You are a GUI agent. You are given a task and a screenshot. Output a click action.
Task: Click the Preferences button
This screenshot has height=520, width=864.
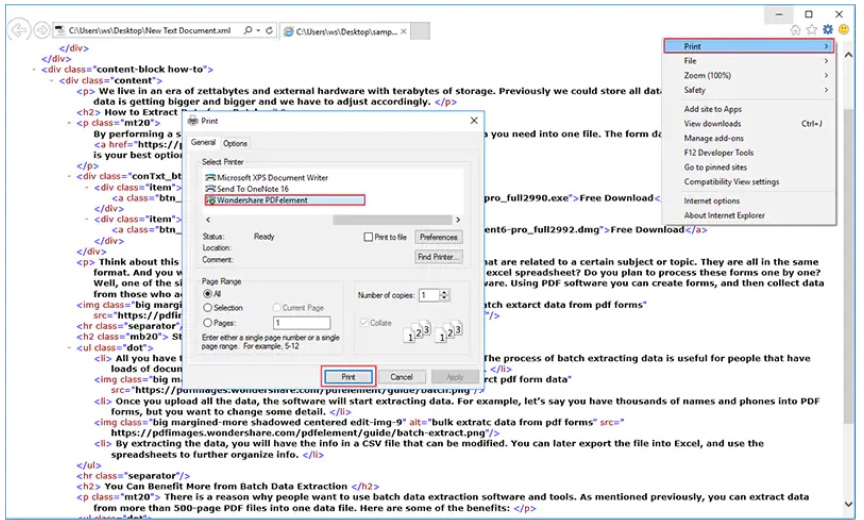pyautogui.click(x=438, y=237)
